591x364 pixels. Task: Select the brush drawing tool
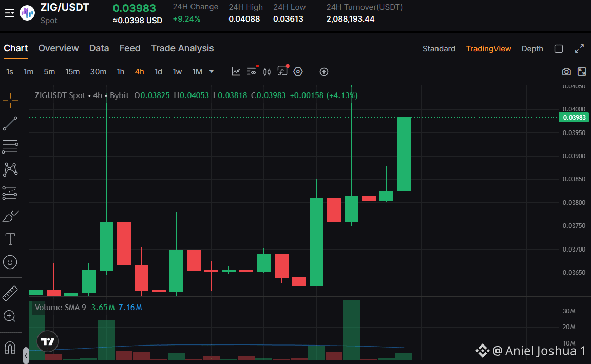click(x=10, y=216)
